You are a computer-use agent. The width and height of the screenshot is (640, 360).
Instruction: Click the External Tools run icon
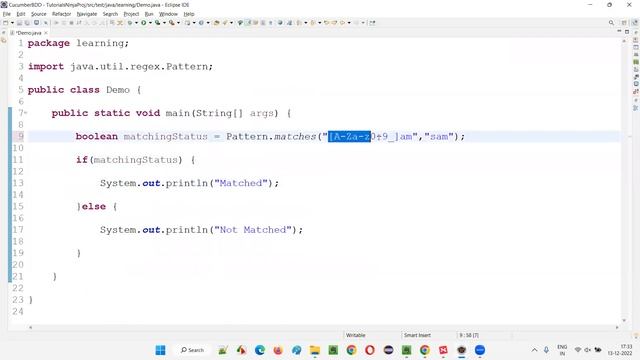point(172,23)
